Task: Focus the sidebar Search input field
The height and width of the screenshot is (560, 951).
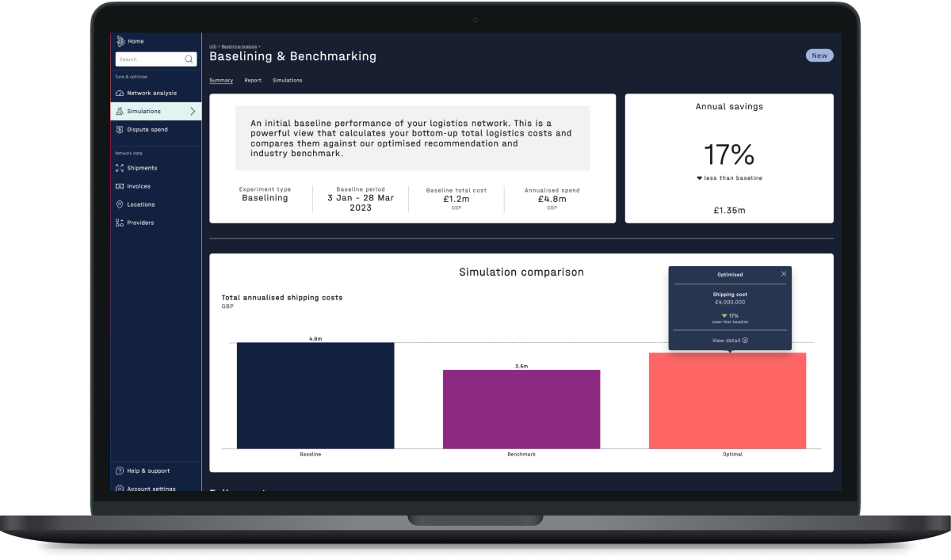Action: click(x=155, y=59)
